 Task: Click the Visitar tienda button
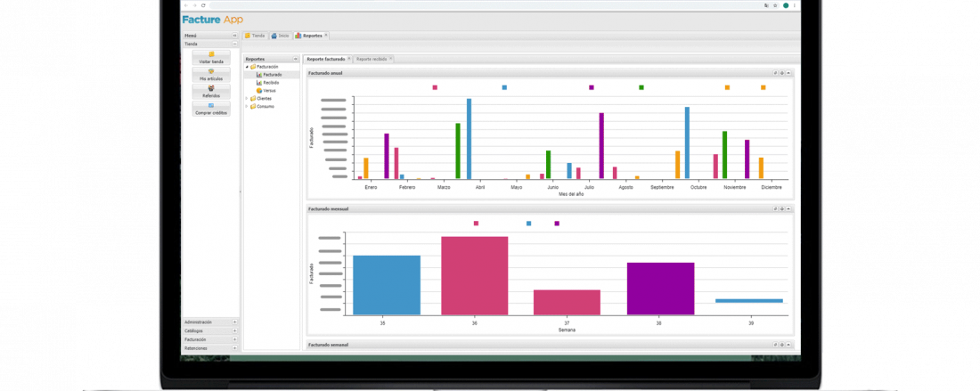211,58
